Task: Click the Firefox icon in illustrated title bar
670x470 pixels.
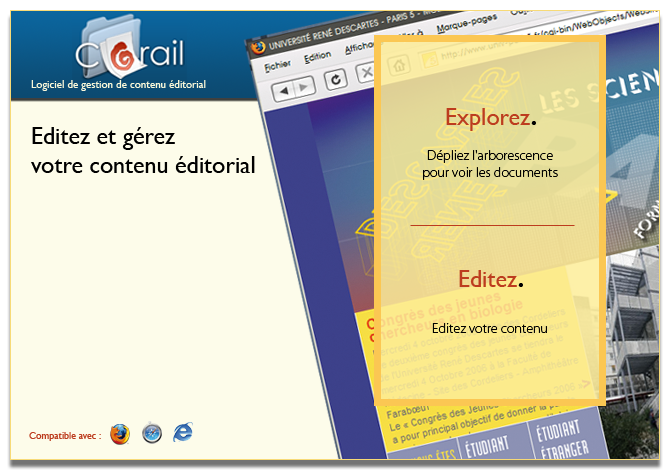Action: coord(258,47)
